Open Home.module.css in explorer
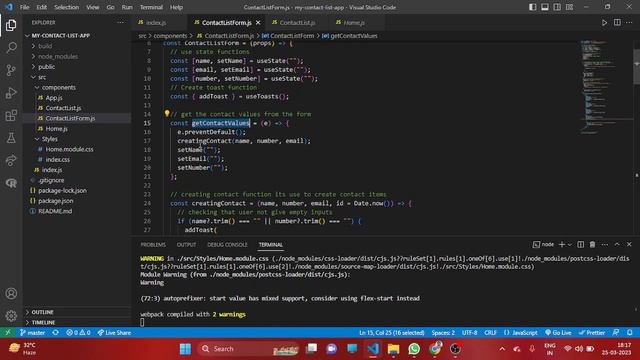Screen dimensions: 640x360 pos(69,149)
